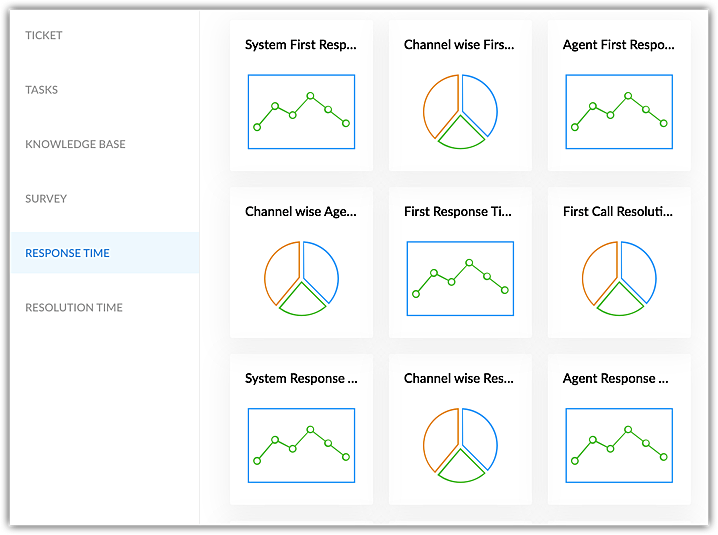Image resolution: width=718 pixels, height=535 pixels.
Task: Click the First Response Time line chart icon
Action: click(x=460, y=278)
